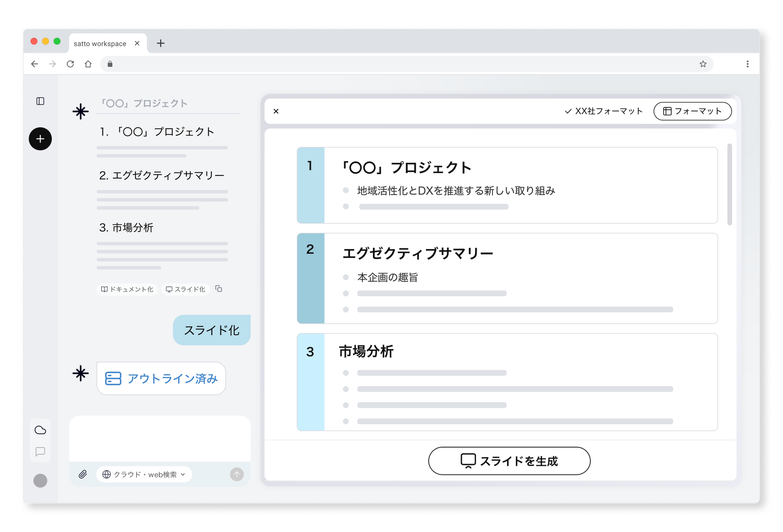The height and width of the screenshot is (532, 783).
Task: Click the upload arrow send icon
Action: click(236, 474)
